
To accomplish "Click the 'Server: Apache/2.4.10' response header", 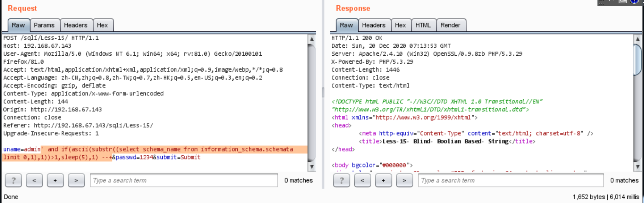I will 427,54.
